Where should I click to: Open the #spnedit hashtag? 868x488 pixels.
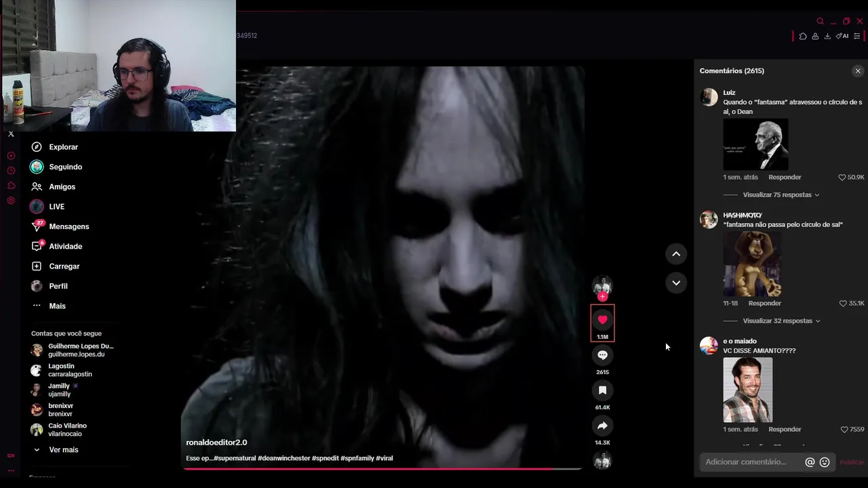tap(325, 458)
